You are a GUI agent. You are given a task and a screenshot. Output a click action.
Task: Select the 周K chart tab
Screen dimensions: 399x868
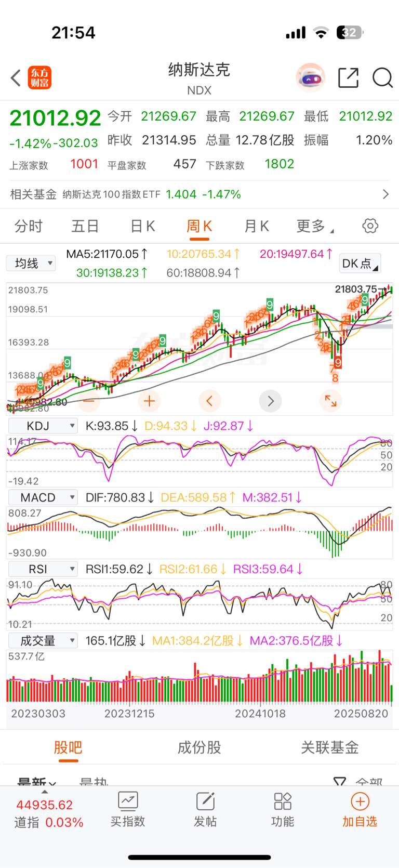coord(199,226)
